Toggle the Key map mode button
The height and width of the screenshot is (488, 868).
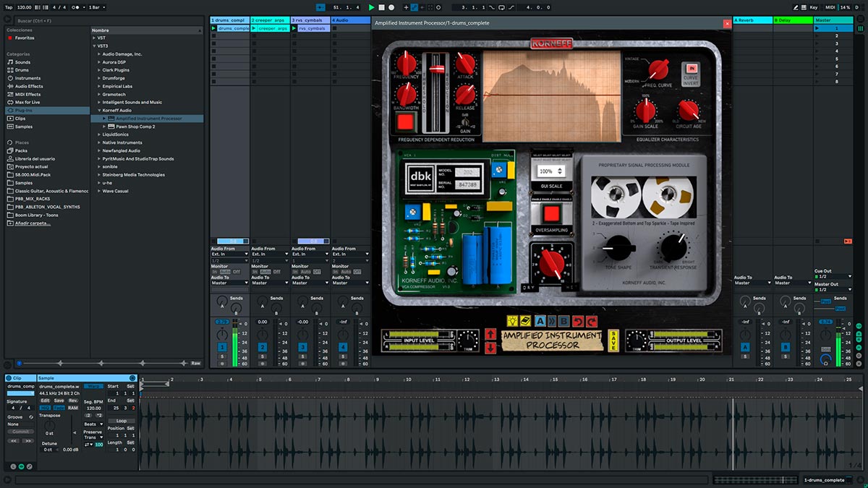point(813,7)
